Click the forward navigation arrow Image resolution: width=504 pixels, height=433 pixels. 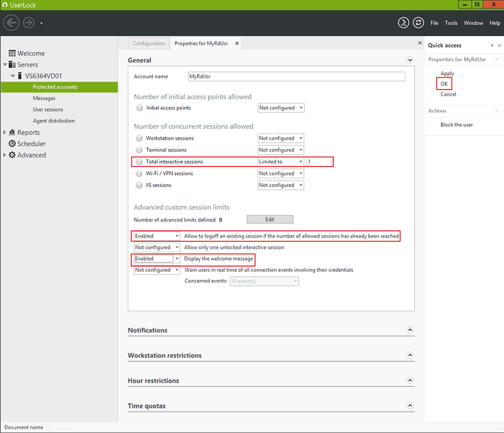coord(28,23)
